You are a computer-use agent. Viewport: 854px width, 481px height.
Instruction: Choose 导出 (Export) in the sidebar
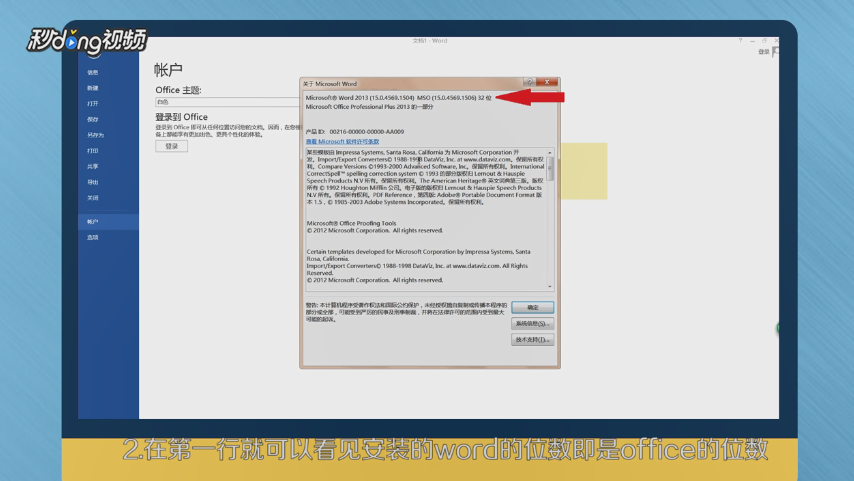click(93, 182)
